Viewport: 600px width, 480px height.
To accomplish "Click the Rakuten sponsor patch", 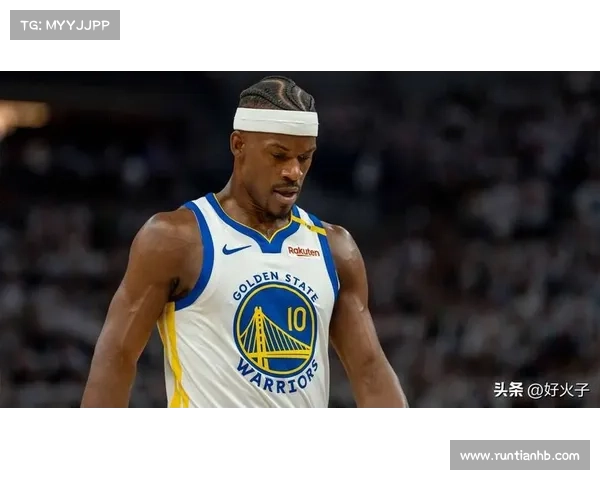I will click(303, 252).
